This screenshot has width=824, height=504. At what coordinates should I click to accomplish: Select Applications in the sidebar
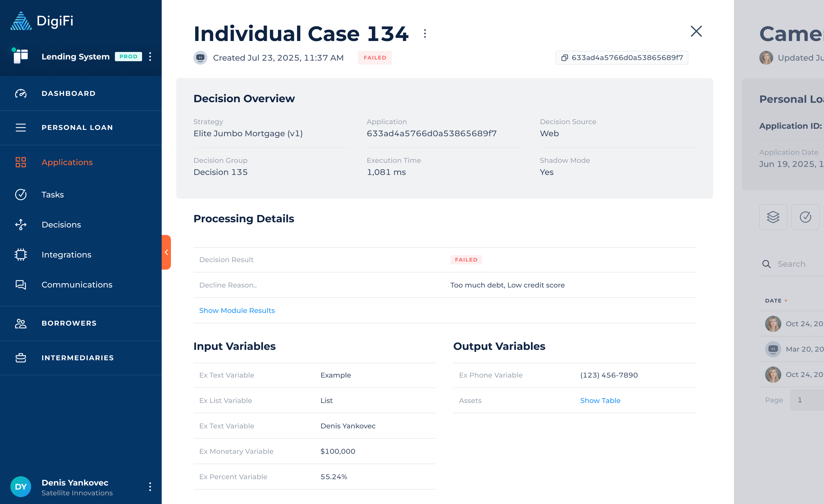[67, 162]
